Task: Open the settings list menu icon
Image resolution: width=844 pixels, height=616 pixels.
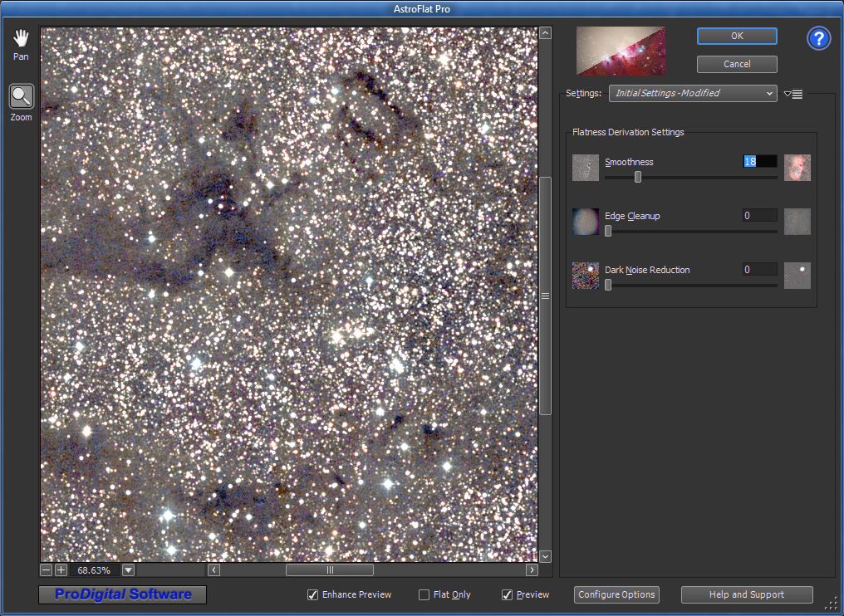Action: pyautogui.click(x=793, y=94)
